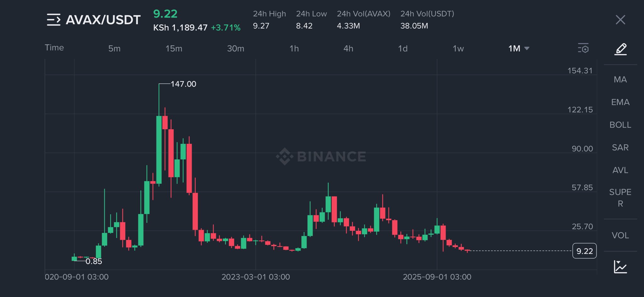The height and width of the screenshot is (297, 644).
Task: Click the 9.22 current price label
Action: pos(584,251)
